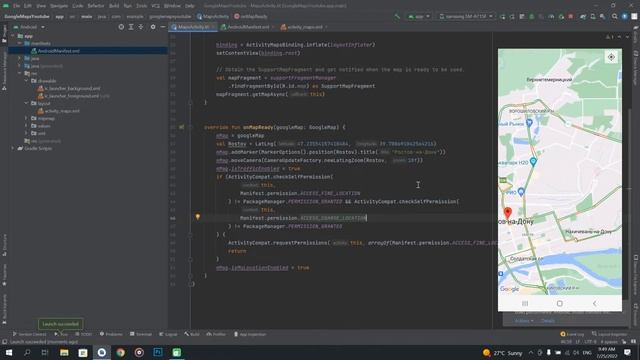The width and height of the screenshot is (640, 360).
Task: Collapse the res folder node
Action: click(19, 73)
